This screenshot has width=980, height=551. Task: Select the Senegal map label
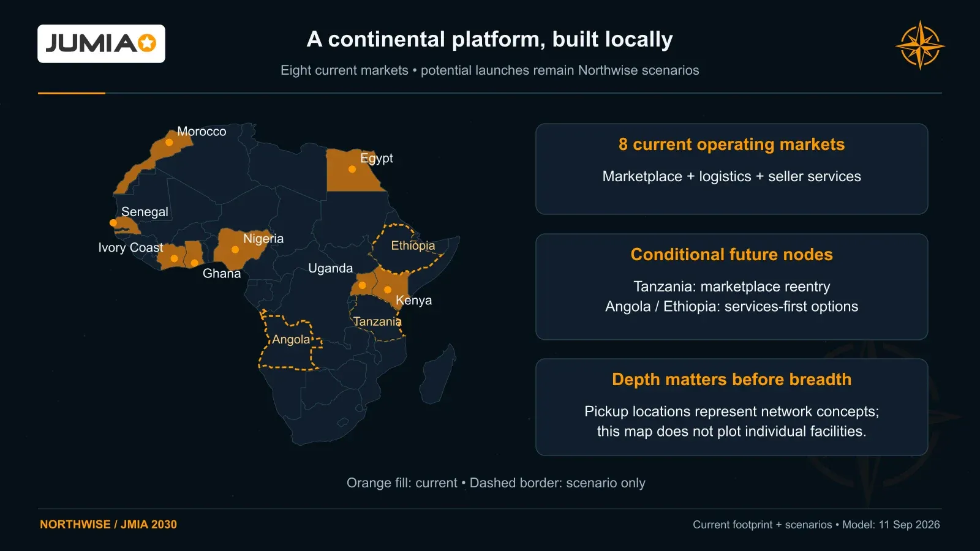(x=145, y=212)
